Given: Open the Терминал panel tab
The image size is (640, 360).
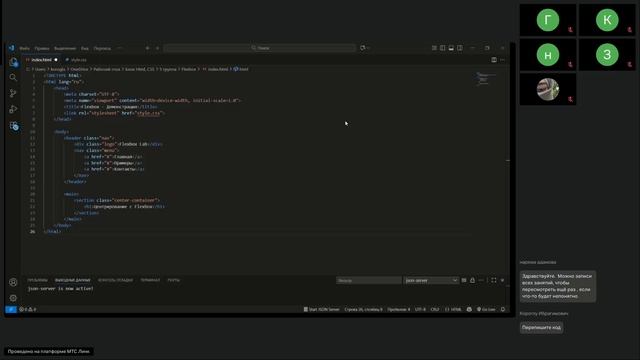Looking at the screenshot, I should click(150, 280).
